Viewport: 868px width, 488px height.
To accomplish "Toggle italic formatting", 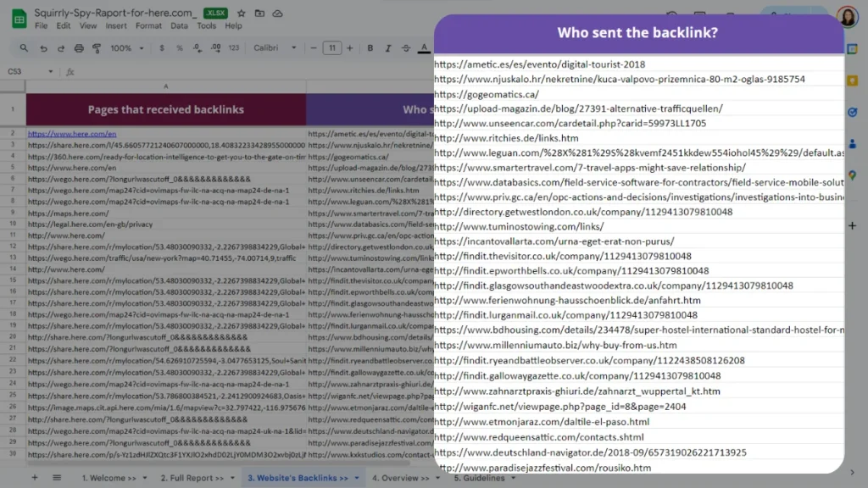I will (387, 48).
